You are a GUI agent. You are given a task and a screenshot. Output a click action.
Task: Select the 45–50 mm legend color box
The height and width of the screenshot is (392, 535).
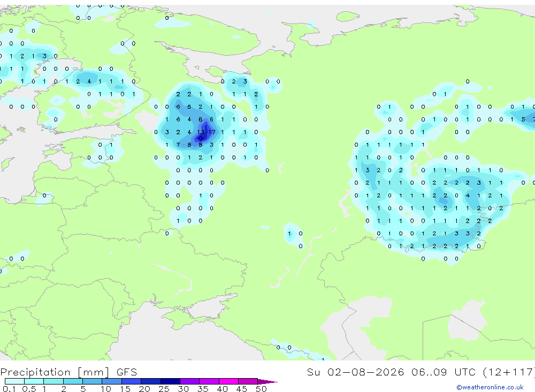coord(248,381)
